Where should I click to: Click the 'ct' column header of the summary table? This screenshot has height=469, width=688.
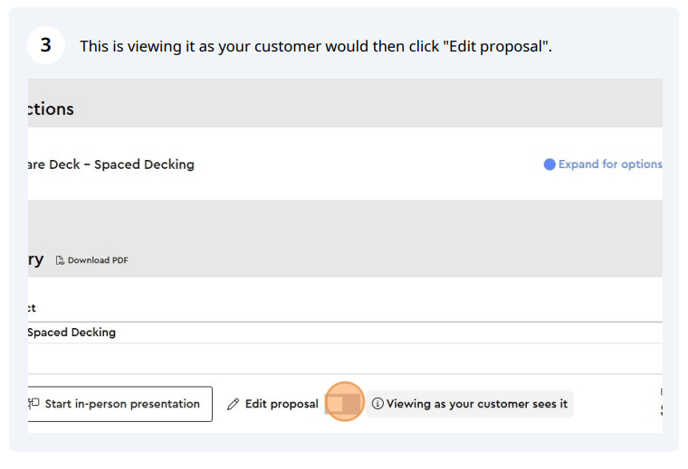[32, 308]
